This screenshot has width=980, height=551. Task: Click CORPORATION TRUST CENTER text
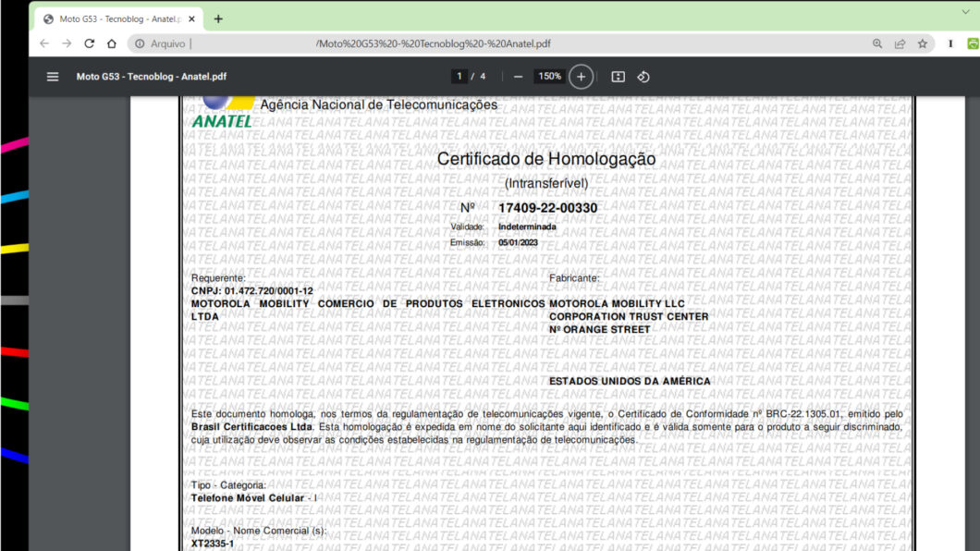(x=629, y=317)
